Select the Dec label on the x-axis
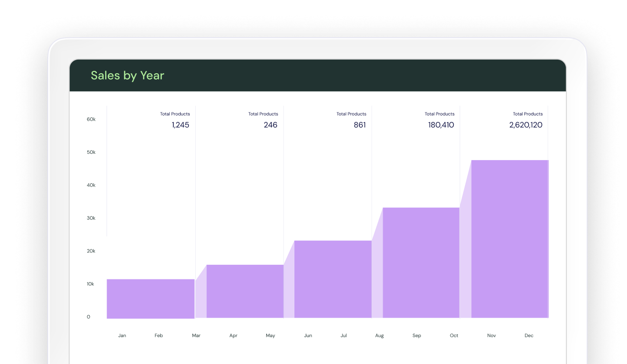 (x=529, y=335)
